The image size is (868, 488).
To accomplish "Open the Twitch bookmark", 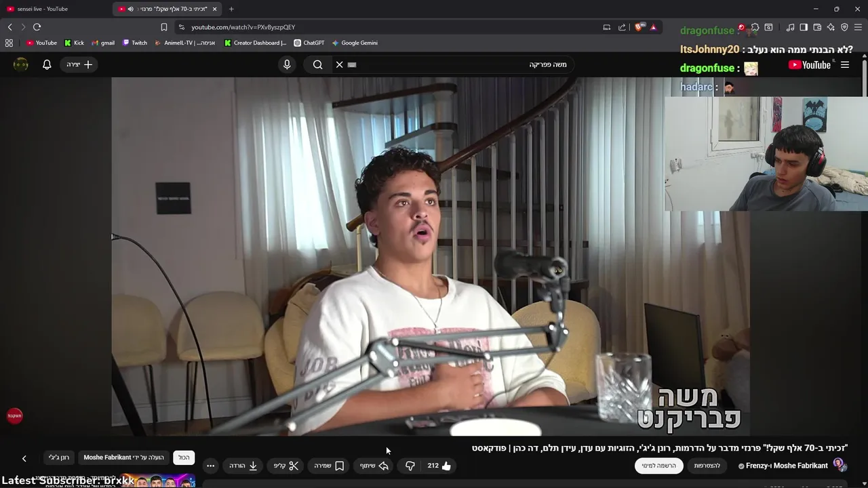I will [x=135, y=43].
